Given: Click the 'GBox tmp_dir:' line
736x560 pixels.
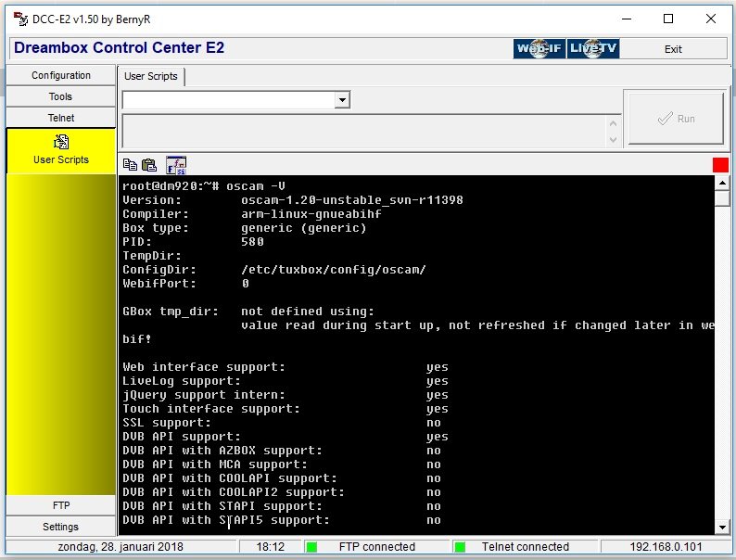Looking at the screenshot, I should [x=248, y=312].
